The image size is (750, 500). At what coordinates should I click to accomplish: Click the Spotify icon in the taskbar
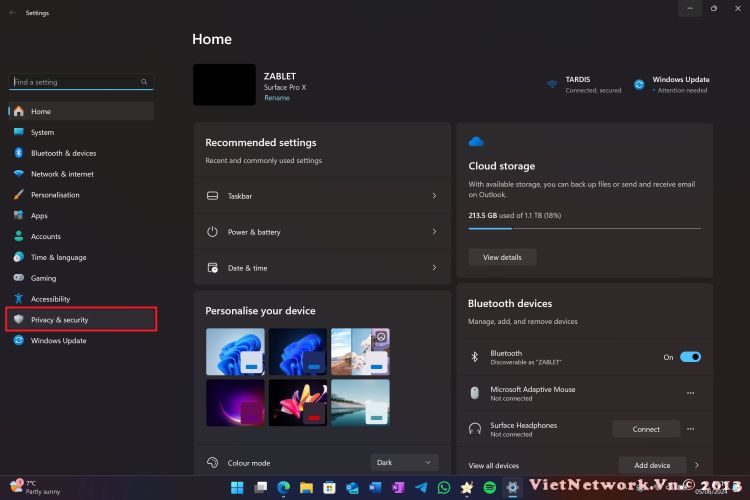click(x=490, y=487)
